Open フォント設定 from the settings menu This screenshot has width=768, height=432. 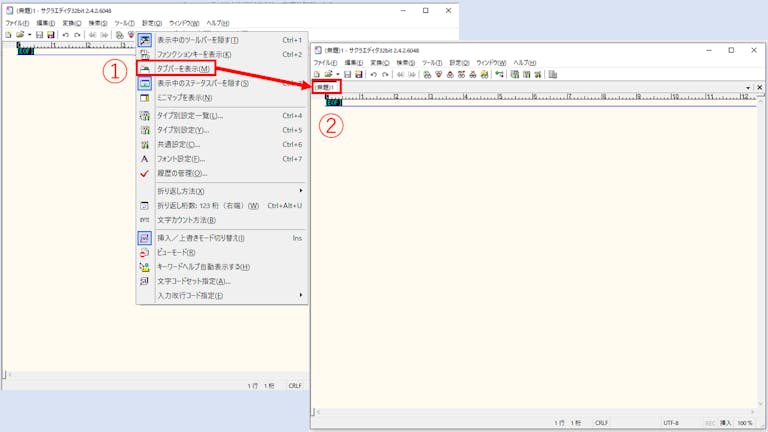click(x=222, y=159)
